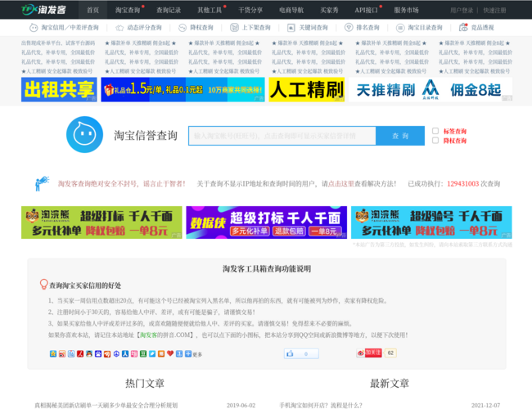Click the 热门文章 heading
The height and width of the screenshot is (409, 532).
[x=145, y=383]
